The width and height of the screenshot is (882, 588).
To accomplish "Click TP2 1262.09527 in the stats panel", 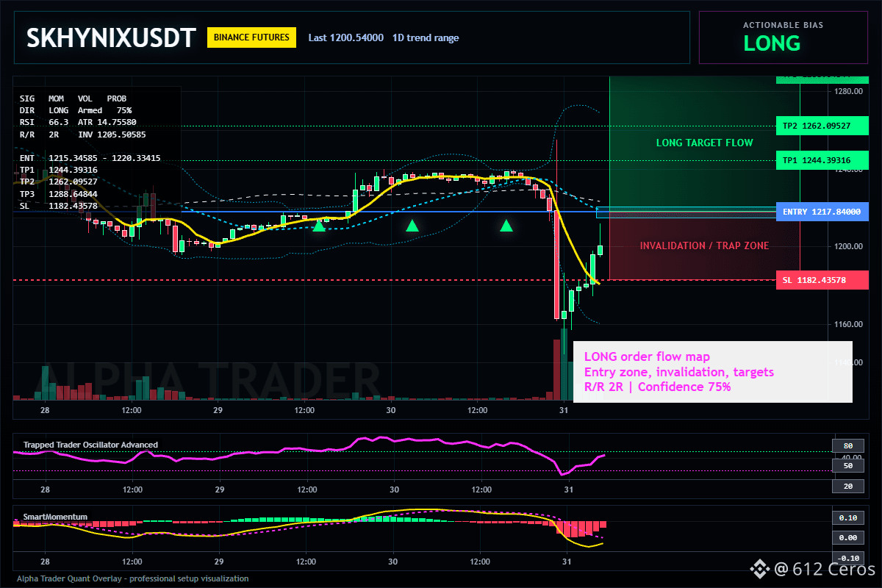I will coord(58,182).
